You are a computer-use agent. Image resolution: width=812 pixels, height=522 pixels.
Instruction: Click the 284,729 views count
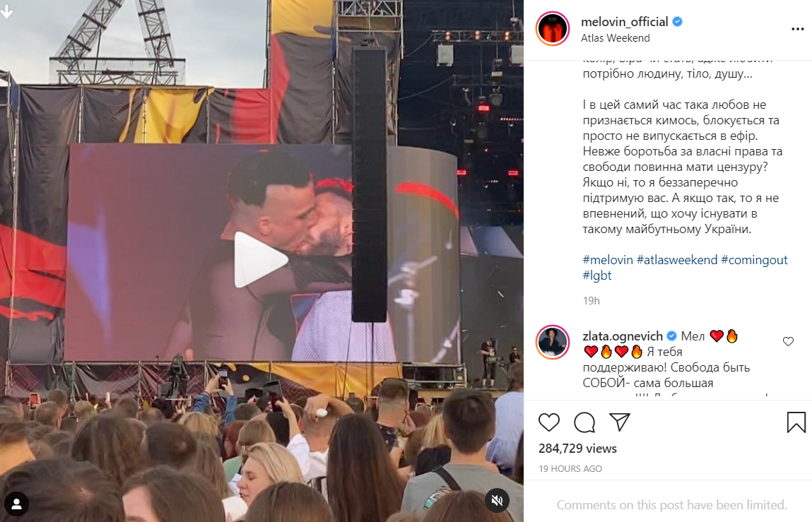(x=577, y=449)
